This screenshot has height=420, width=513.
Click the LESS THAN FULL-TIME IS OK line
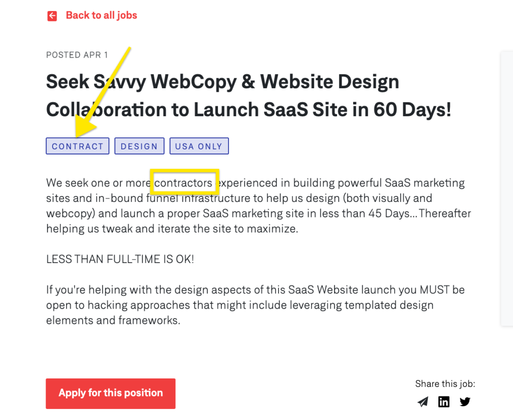(120, 259)
